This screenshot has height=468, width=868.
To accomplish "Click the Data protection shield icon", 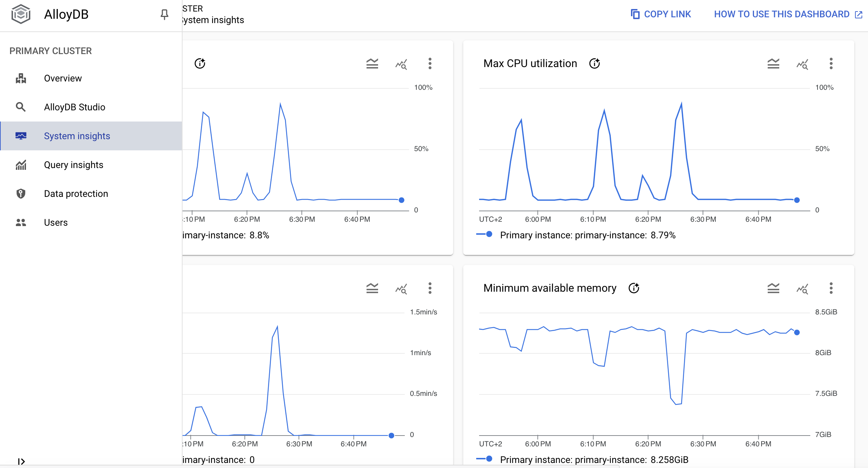I will pos(21,194).
